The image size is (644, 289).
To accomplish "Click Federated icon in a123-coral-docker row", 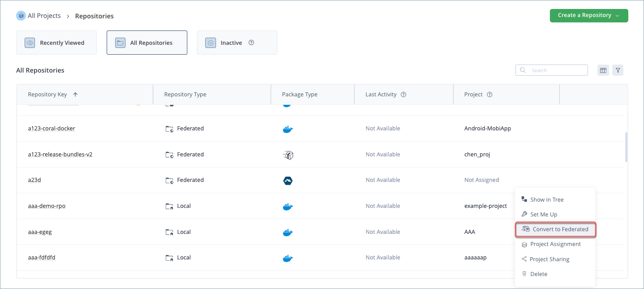I will point(169,129).
